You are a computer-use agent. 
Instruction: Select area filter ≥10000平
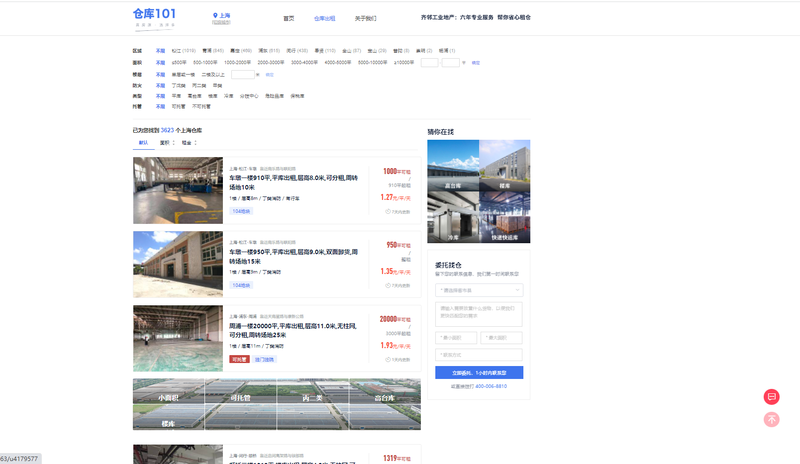pyautogui.click(x=404, y=62)
